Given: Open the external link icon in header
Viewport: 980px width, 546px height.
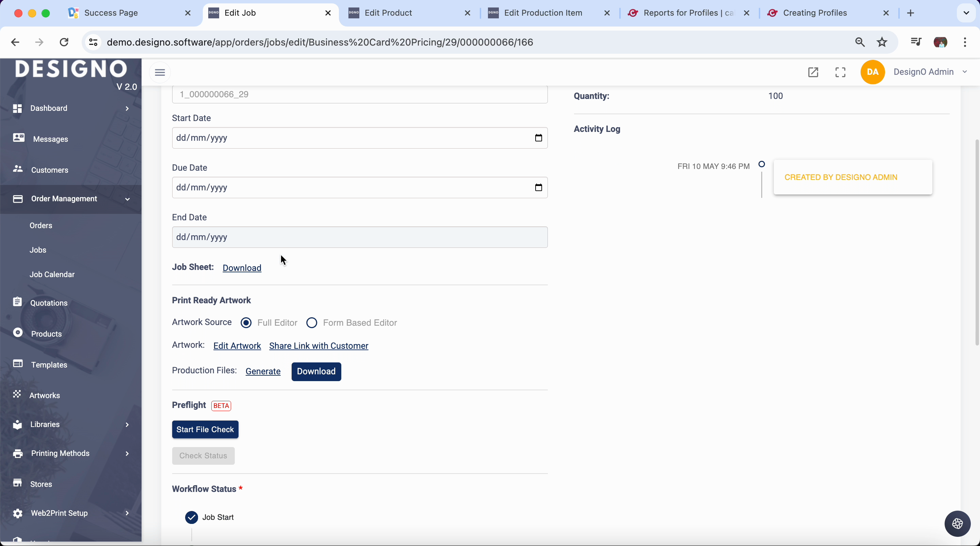Looking at the screenshot, I should [x=813, y=72].
